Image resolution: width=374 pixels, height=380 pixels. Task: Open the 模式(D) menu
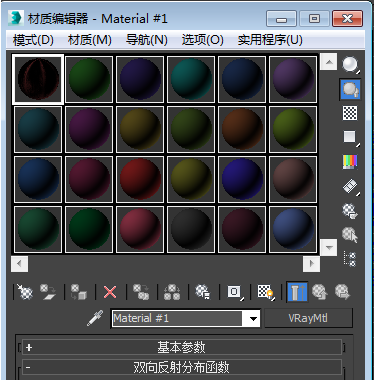(x=33, y=40)
